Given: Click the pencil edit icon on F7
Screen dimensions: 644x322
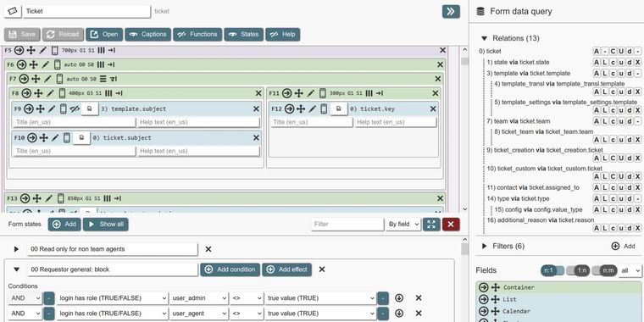Looking at the screenshot, I should tap(47, 79).
